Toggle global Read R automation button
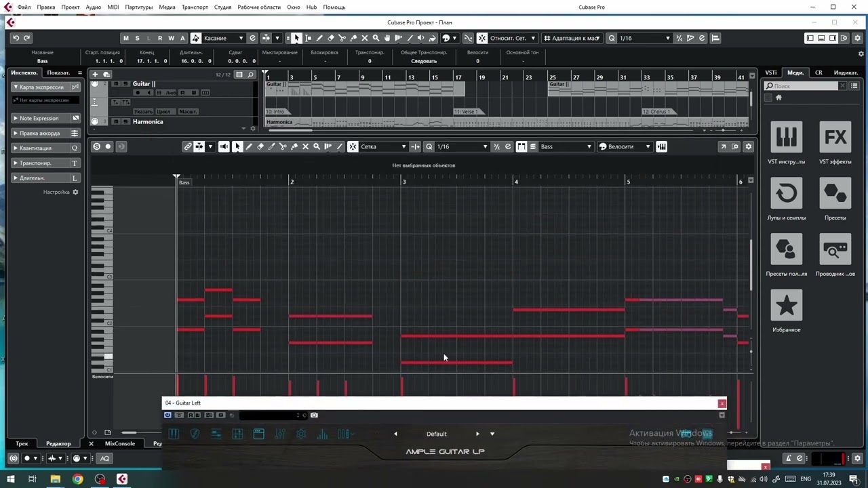Screen dimensions: 868x488 click(x=160, y=38)
